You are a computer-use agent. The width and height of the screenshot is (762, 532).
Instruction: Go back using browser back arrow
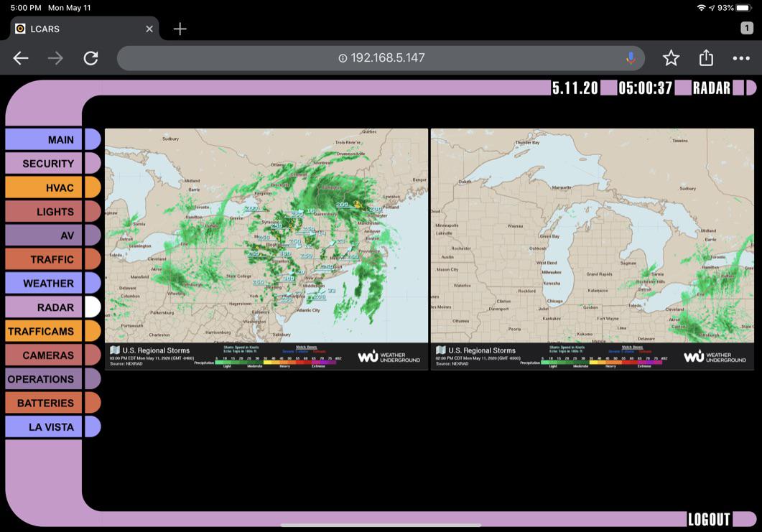coord(21,58)
